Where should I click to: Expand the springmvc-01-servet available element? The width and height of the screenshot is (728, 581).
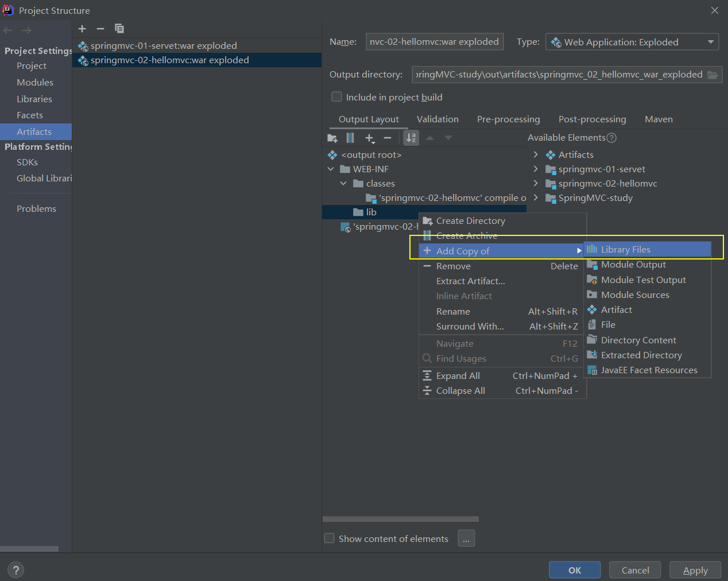pyautogui.click(x=536, y=169)
